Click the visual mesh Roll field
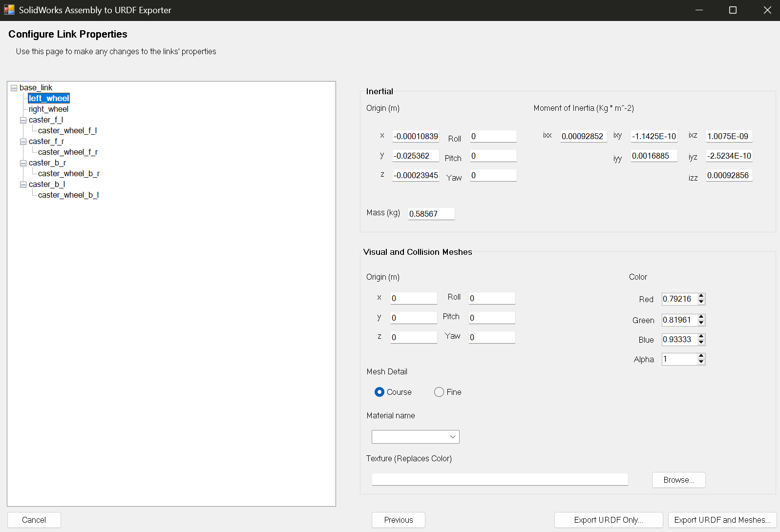Image resolution: width=780 pixels, height=532 pixels. [492, 298]
